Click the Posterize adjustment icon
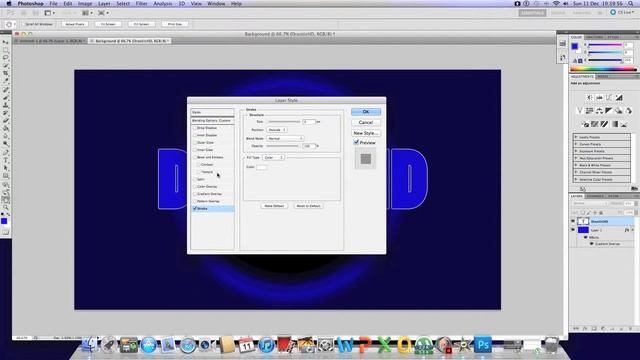This screenshot has height=360, width=640. click(595, 124)
